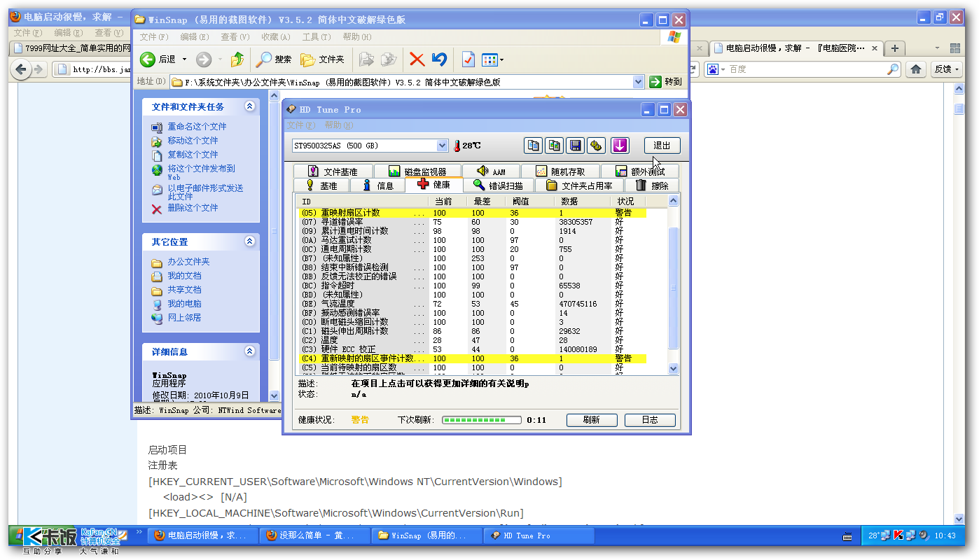Click the new tab plus button in Firefox

coord(894,48)
